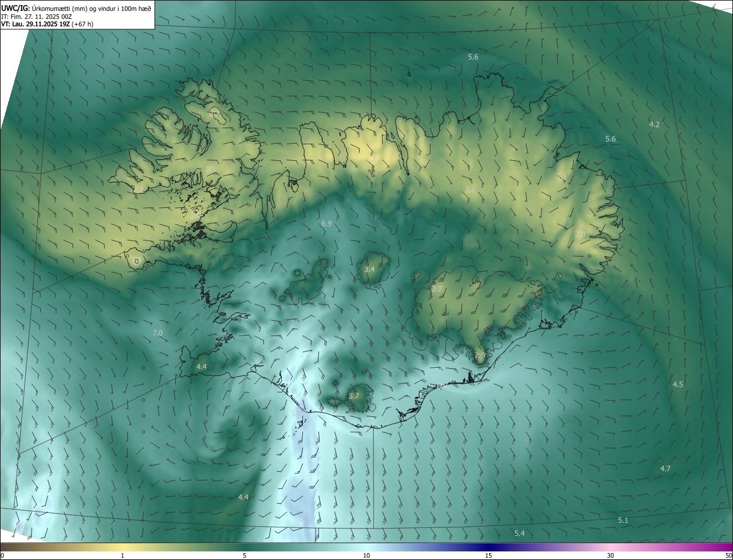733x560 pixels.
Task: Click the 6.9 value on the map
Action: 327,224
